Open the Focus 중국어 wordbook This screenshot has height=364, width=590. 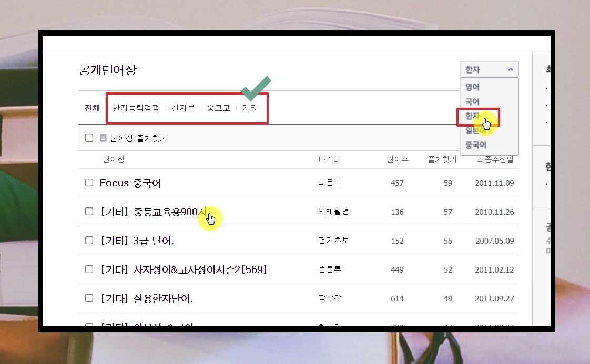(130, 183)
